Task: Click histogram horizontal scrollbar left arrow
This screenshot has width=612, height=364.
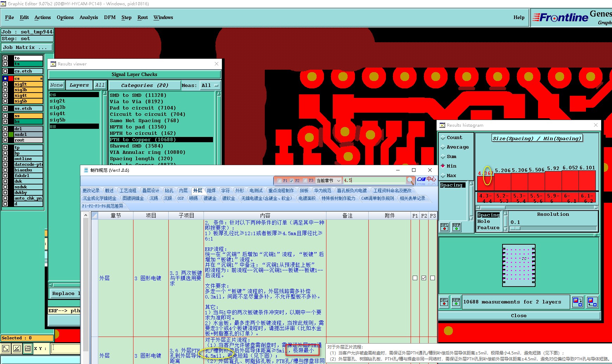Action: coord(478,207)
